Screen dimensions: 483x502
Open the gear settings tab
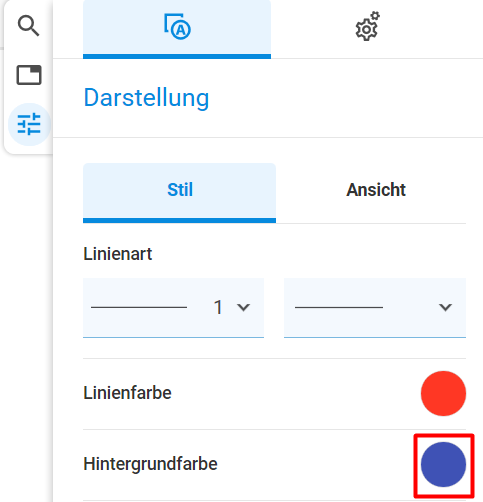(x=368, y=27)
